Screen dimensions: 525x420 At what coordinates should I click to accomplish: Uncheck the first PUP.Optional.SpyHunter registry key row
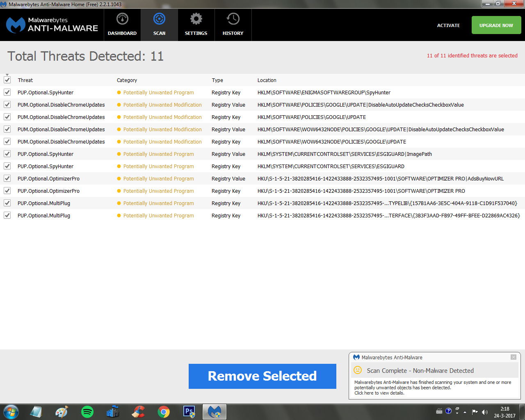point(7,92)
